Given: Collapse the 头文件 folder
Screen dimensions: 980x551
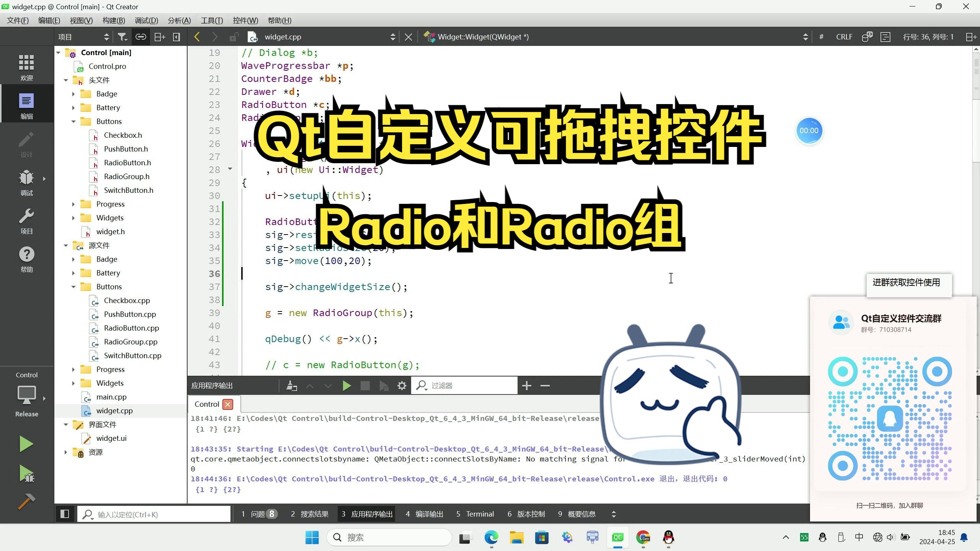Looking at the screenshot, I should (x=66, y=80).
